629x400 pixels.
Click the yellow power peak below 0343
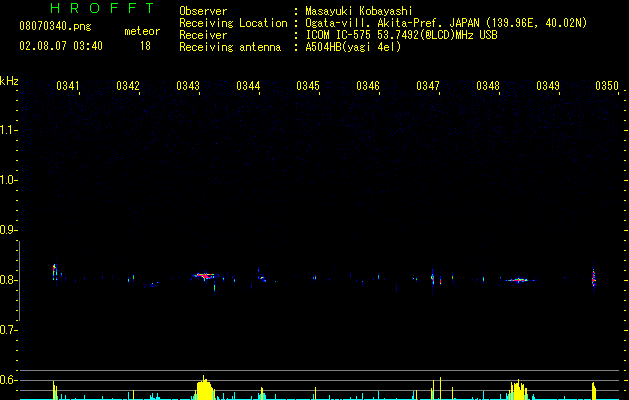(x=205, y=389)
